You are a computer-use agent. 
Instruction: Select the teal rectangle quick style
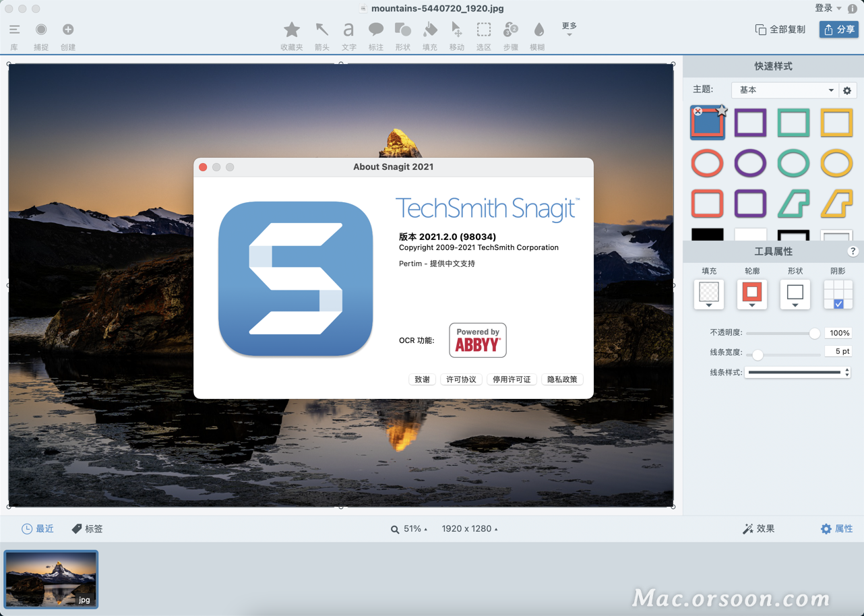coord(793,123)
